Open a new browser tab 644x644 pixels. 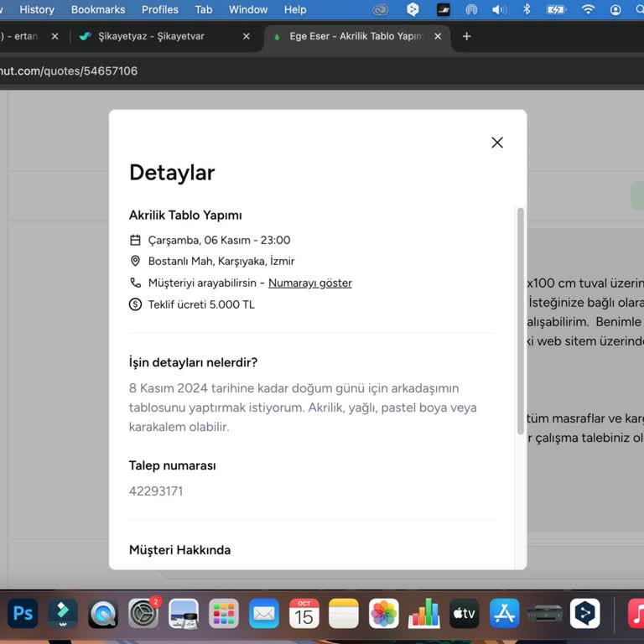tap(467, 37)
